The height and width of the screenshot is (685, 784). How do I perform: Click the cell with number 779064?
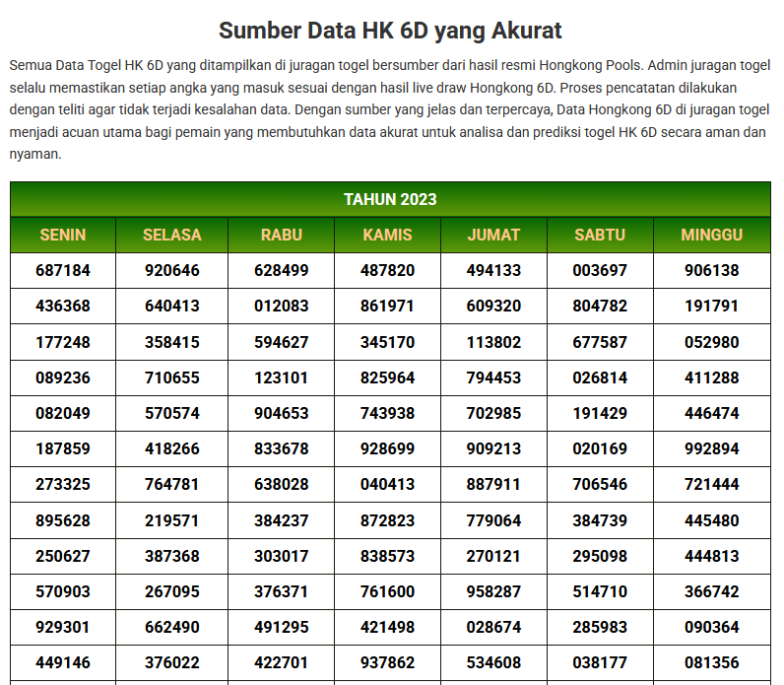pos(494,520)
